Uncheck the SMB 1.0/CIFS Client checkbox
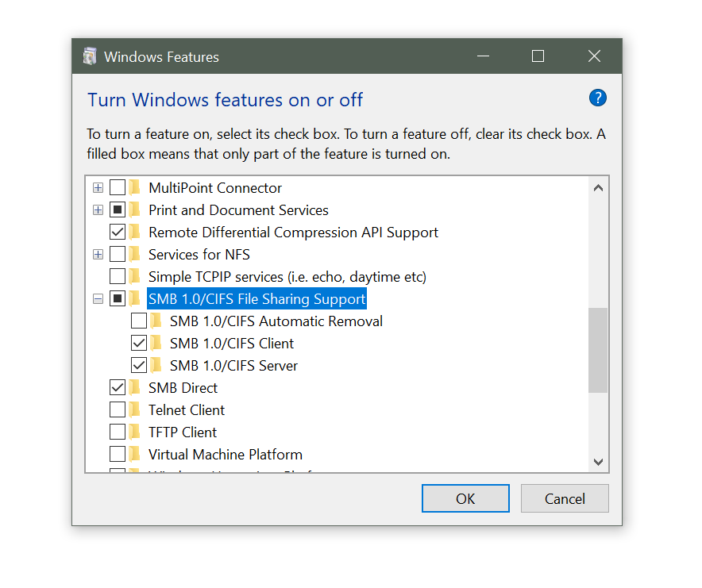702x588 pixels. pos(139,344)
